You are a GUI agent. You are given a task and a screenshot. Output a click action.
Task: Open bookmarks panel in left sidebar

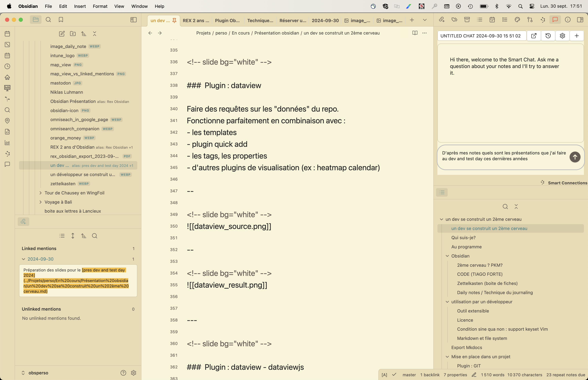(61, 20)
